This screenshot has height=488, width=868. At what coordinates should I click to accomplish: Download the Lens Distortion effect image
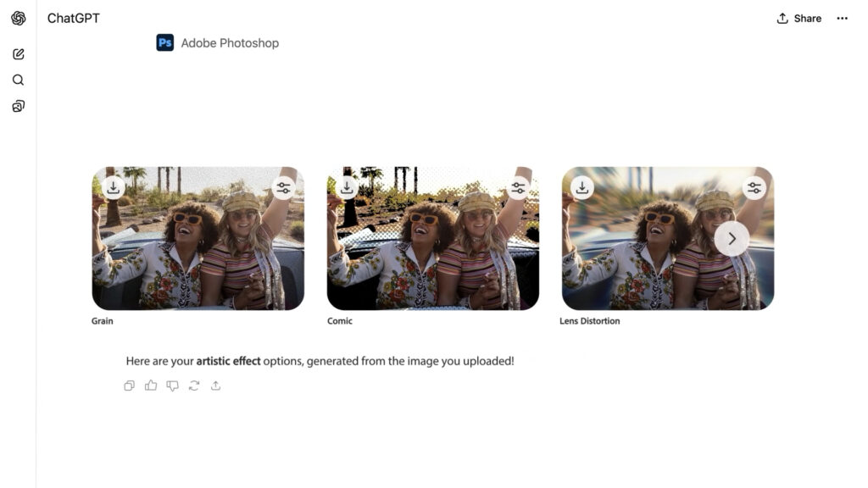click(x=581, y=187)
